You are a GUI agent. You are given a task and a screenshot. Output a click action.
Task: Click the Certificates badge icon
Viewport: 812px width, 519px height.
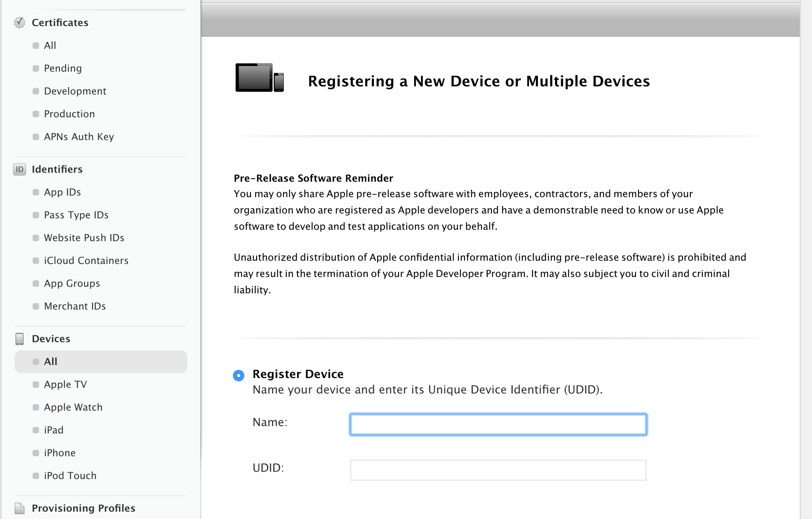19,23
